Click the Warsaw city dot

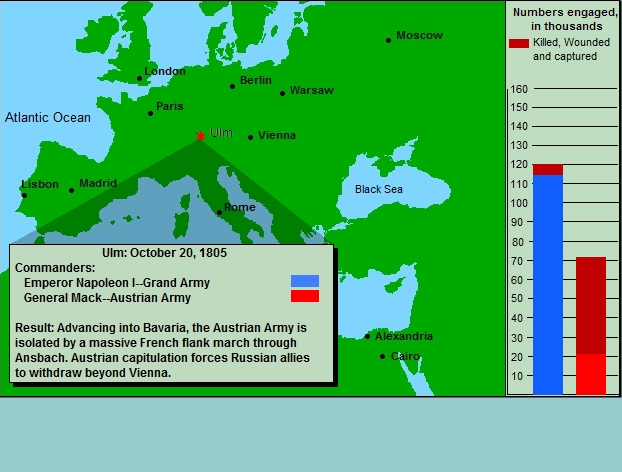[282, 94]
